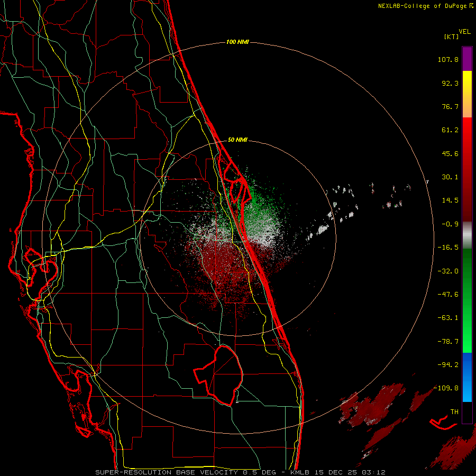Click the 50 NMI range ring label
The width and height of the screenshot is (476, 476).
click(x=237, y=140)
